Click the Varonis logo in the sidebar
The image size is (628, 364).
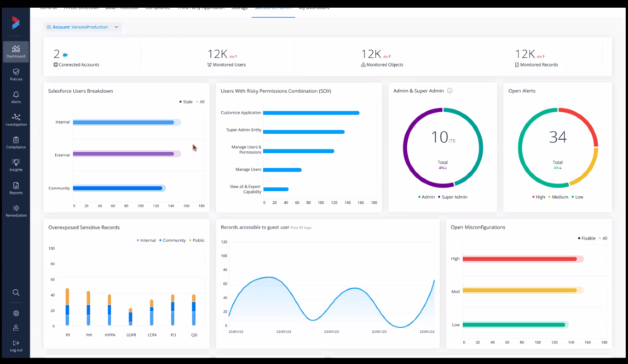pyautogui.click(x=16, y=22)
